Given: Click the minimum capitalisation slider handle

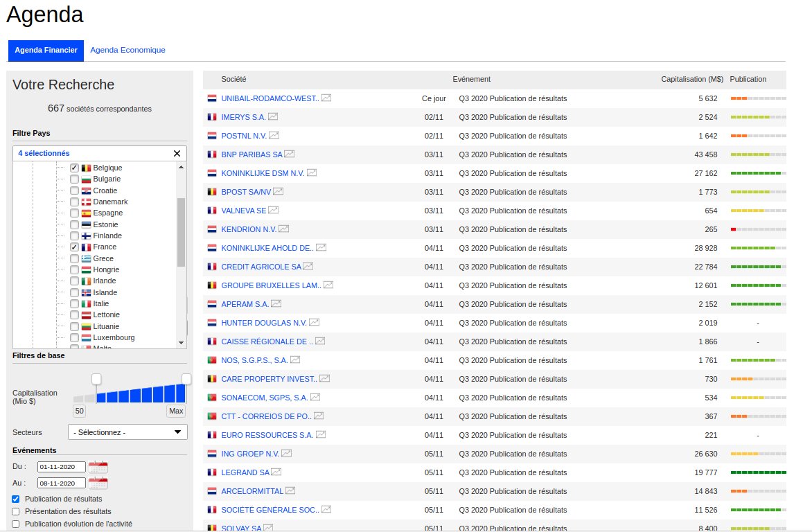Looking at the screenshot, I should pos(96,379).
